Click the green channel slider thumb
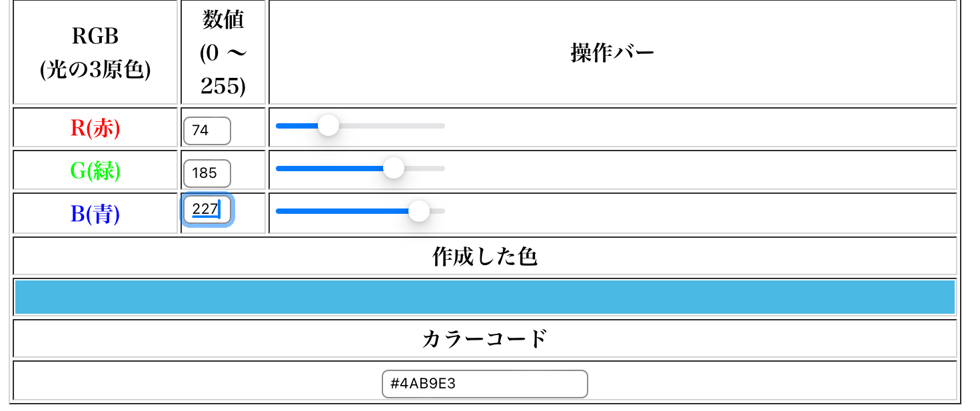The image size is (980, 411). [394, 168]
